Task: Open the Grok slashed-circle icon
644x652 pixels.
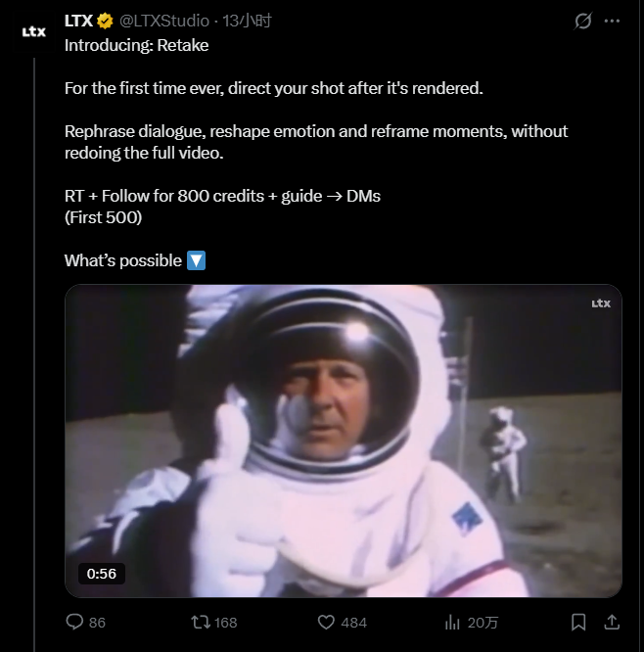Action: point(583,21)
